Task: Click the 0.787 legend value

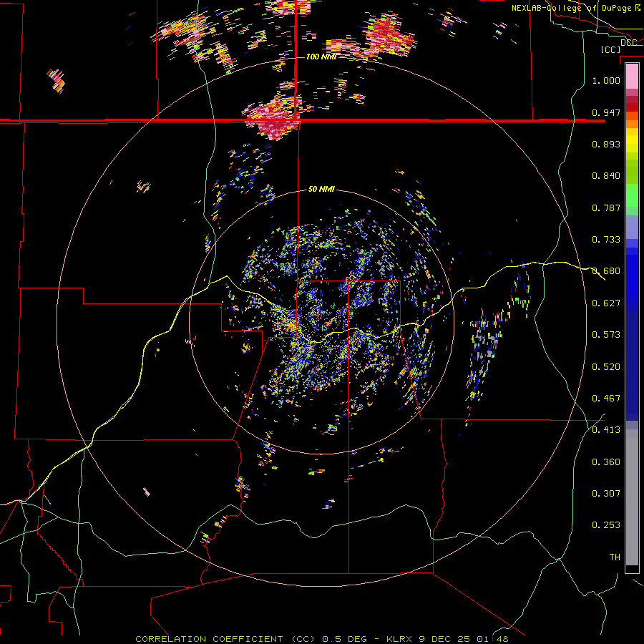Action: (606, 208)
